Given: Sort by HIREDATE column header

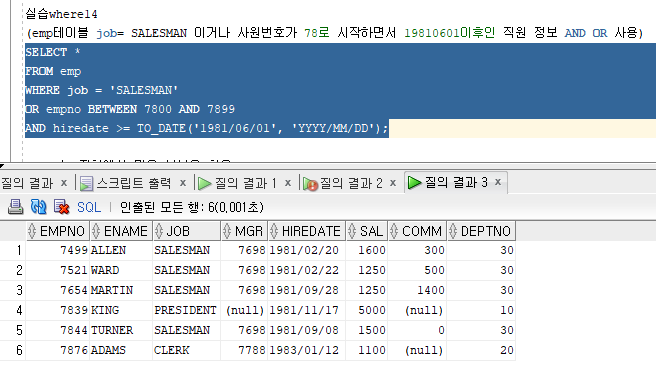Looking at the screenshot, I should point(307,231).
